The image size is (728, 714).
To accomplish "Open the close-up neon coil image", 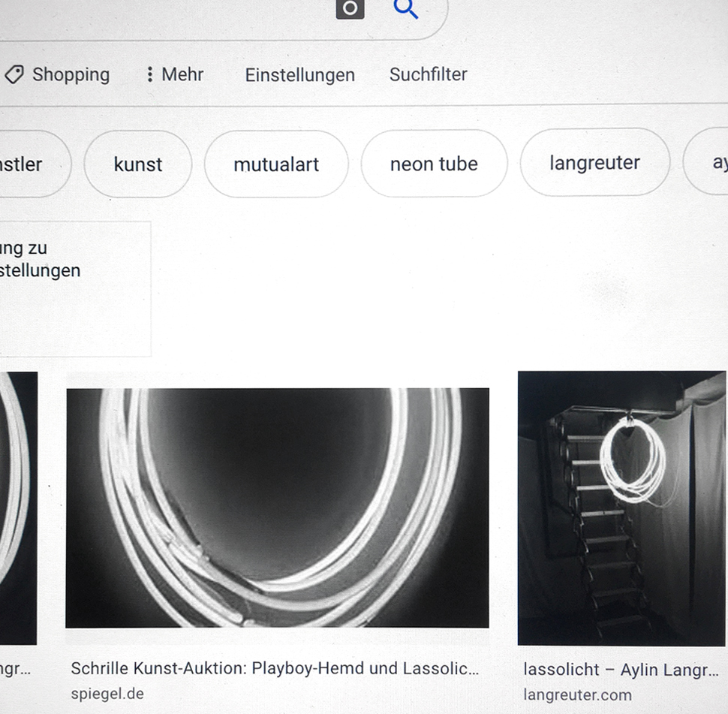I will coord(277,508).
